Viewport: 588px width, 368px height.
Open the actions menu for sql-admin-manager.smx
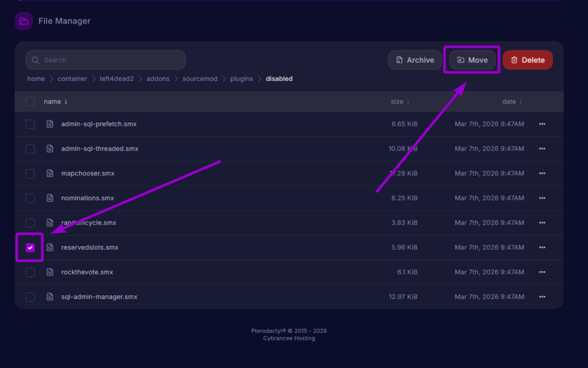(x=542, y=297)
